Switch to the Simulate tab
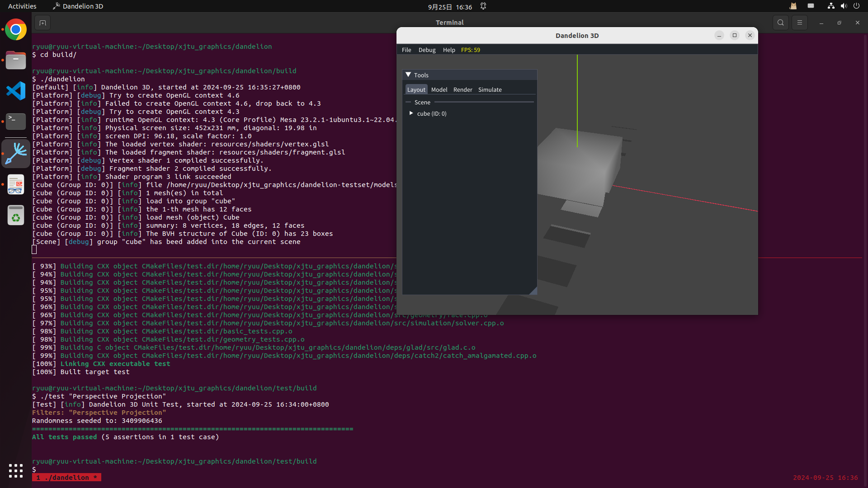Screen dimensions: 868x488 [490, 89]
